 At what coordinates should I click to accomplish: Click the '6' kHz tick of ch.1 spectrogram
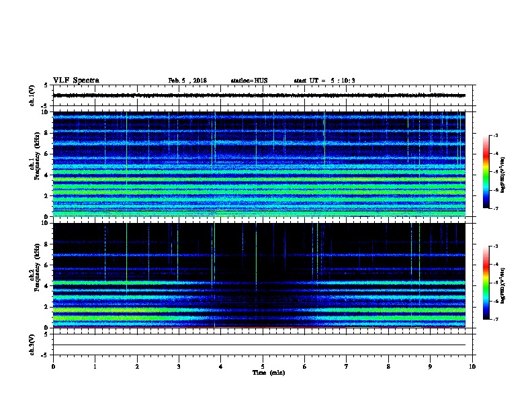47,154
